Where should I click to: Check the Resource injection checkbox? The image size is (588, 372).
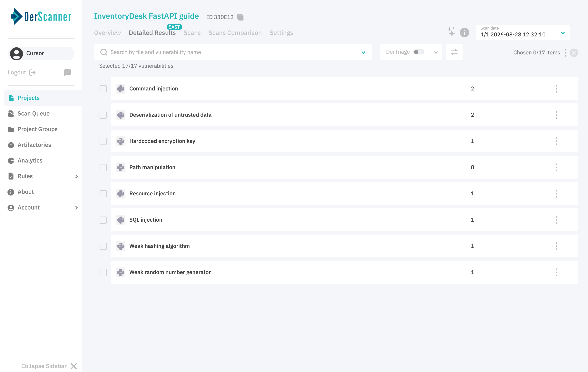[x=103, y=194]
